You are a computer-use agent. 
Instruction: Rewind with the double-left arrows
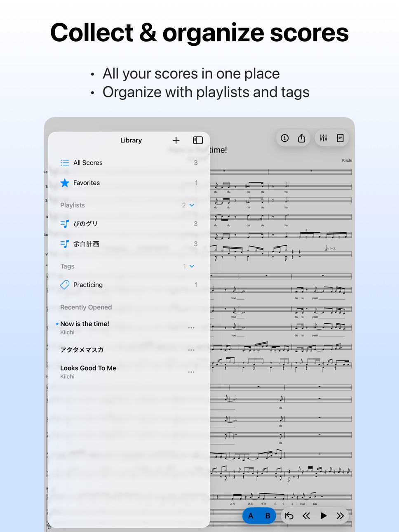click(306, 516)
